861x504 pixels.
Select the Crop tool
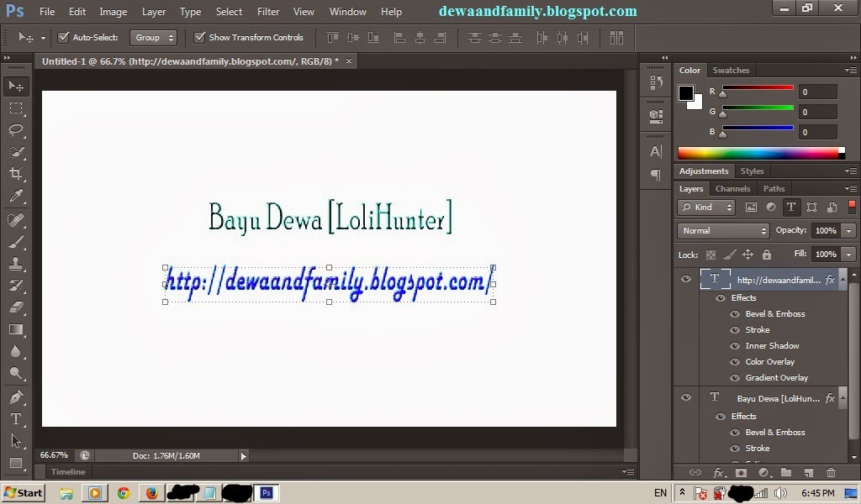click(16, 174)
